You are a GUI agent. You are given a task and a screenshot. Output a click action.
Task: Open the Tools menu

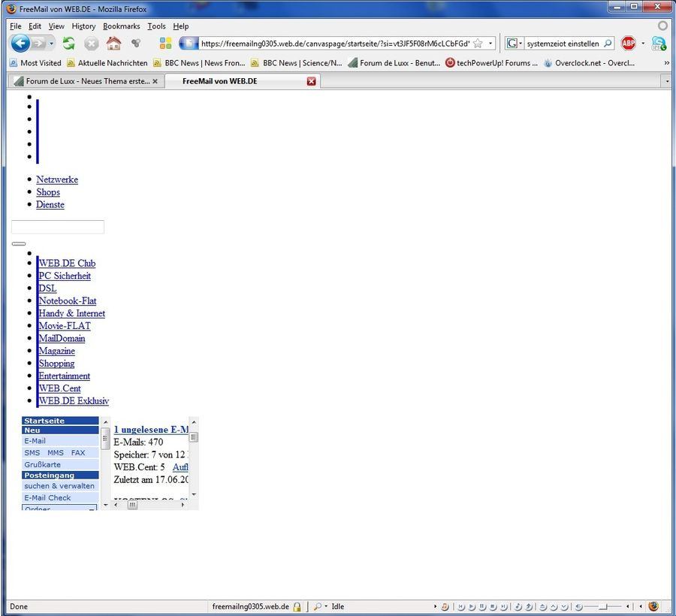pyautogui.click(x=156, y=26)
